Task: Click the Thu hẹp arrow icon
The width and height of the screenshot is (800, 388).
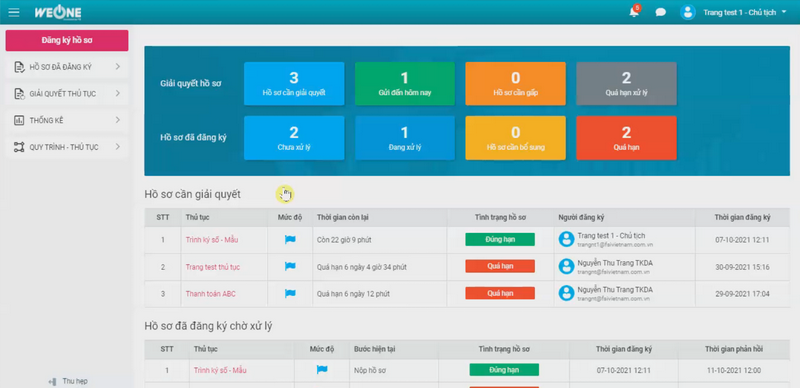Action: click(52, 381)
